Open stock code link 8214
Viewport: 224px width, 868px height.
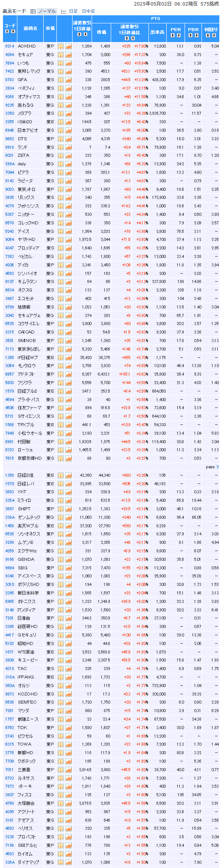click(x=9, y=46)
